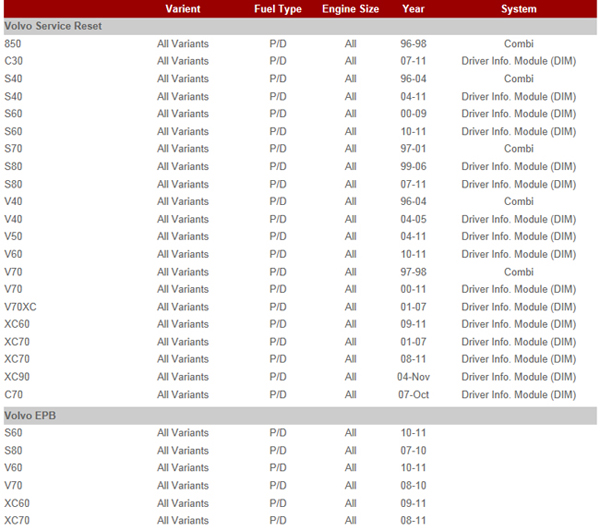Click the 00-09 year value

pyautogui.click(x=413, y=114)
